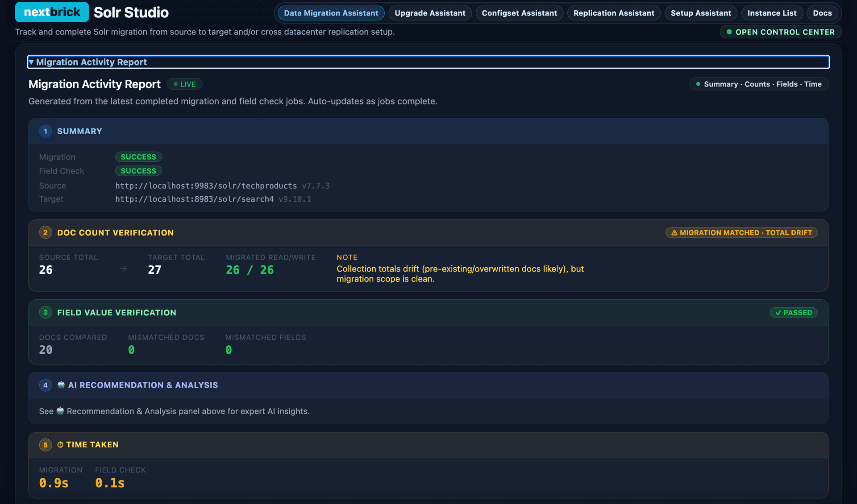The width and height of the screenshot is (857, 504).
Task: Open the Docs page
Action: tap(822, 13)
